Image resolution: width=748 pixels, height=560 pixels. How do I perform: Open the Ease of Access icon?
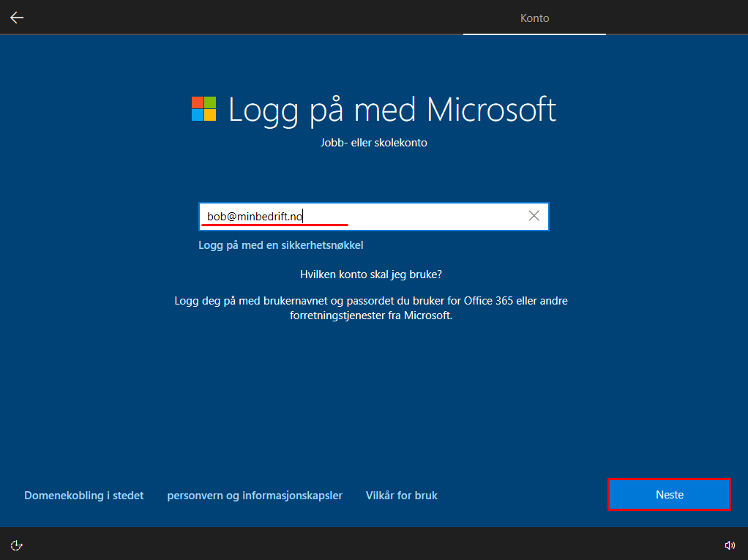(x=17, y=545)
